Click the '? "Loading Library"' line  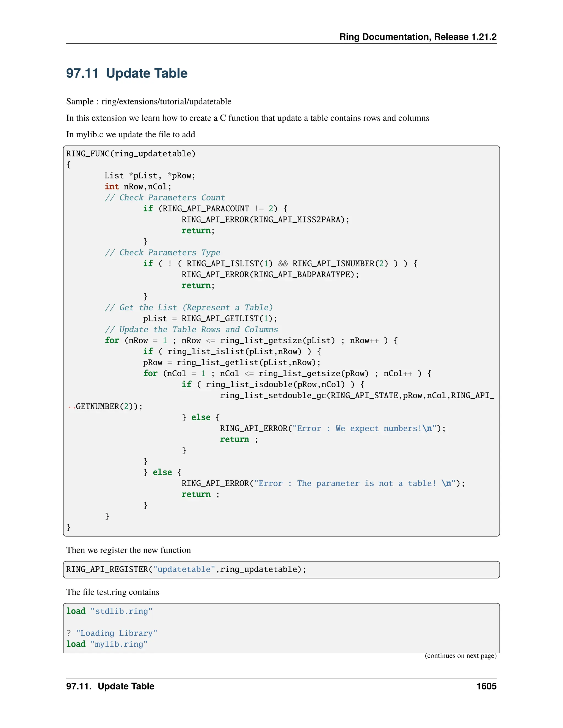(x=112, y=633)
